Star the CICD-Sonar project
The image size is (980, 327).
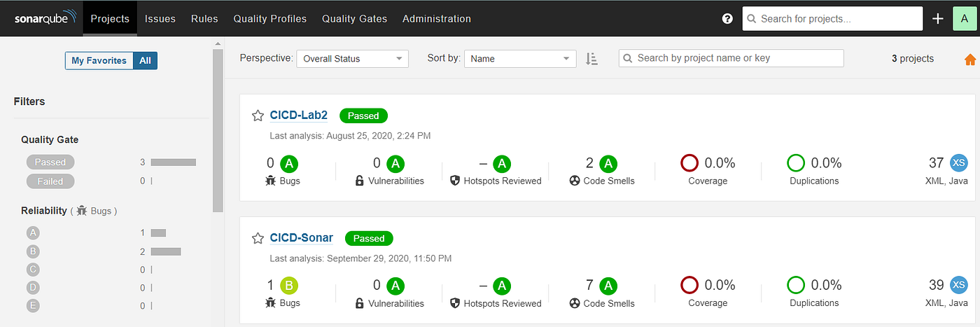[x=258, y=238]
